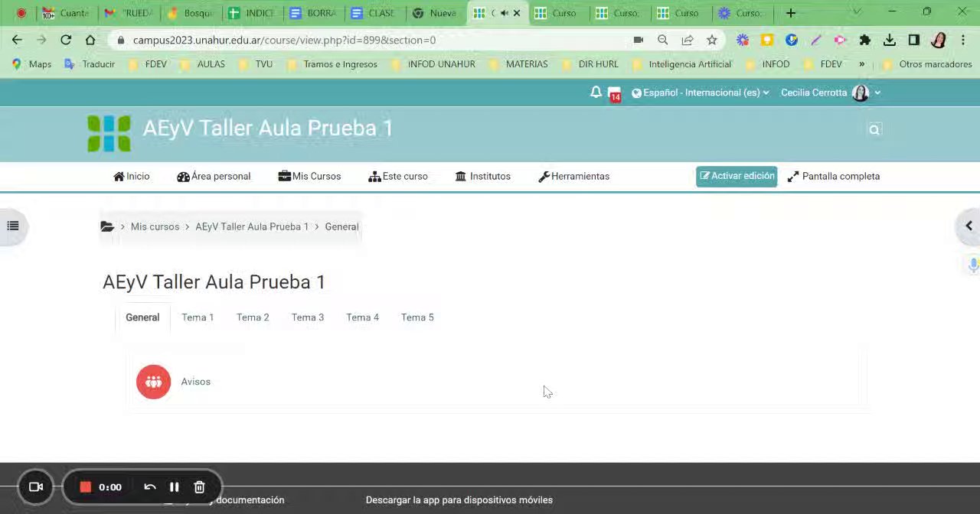The image size is (980, 514).
Task: Click the breadcrumb folder icon
Action: (107, 226)
